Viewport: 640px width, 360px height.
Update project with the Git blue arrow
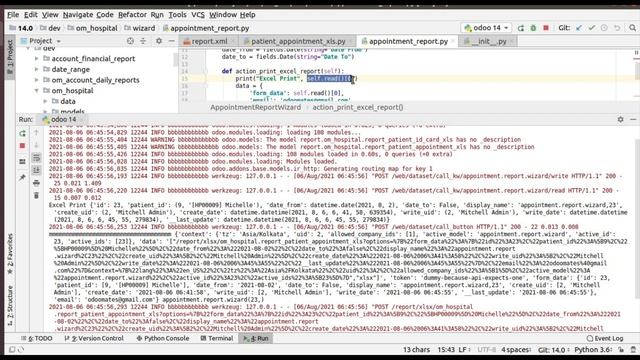(x=579, y=28)
